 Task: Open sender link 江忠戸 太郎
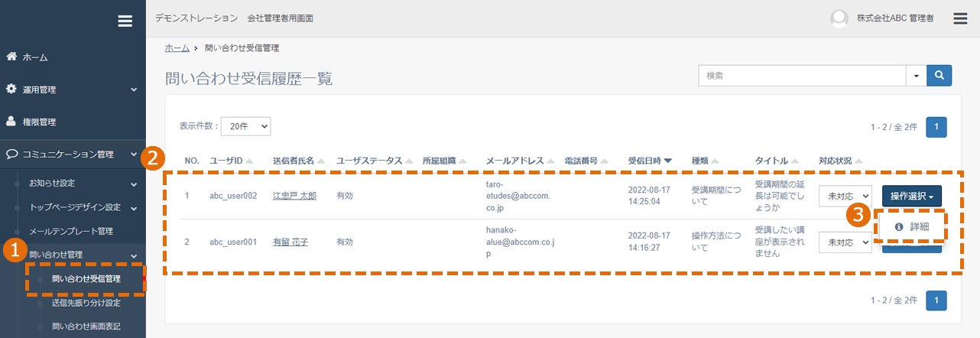294,196
